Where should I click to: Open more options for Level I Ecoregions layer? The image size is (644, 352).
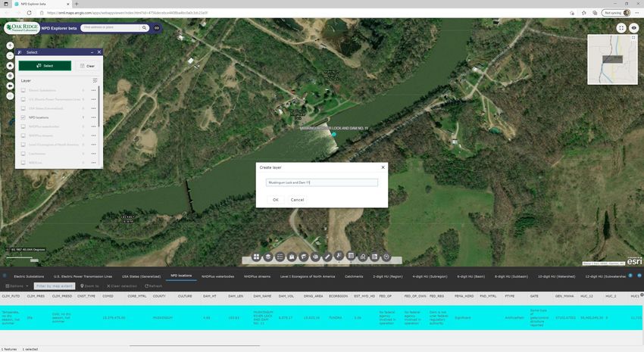click(x=94, y=145)
